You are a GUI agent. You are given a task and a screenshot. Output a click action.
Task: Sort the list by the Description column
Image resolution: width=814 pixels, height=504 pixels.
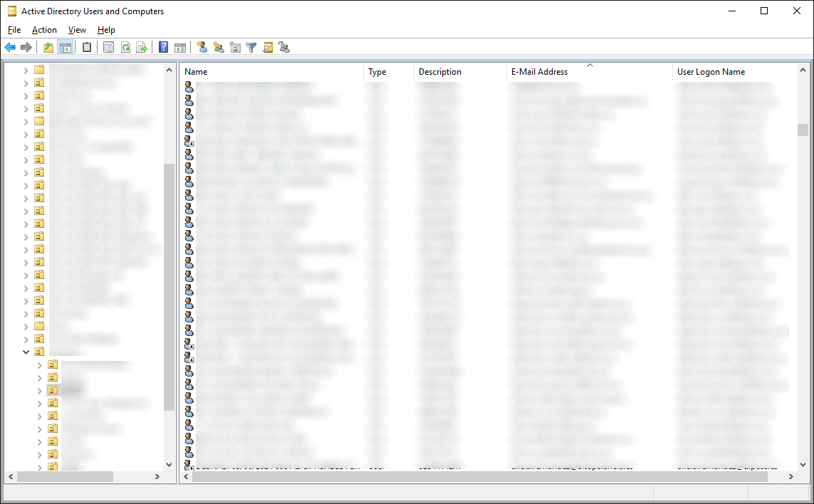[460, 72]
